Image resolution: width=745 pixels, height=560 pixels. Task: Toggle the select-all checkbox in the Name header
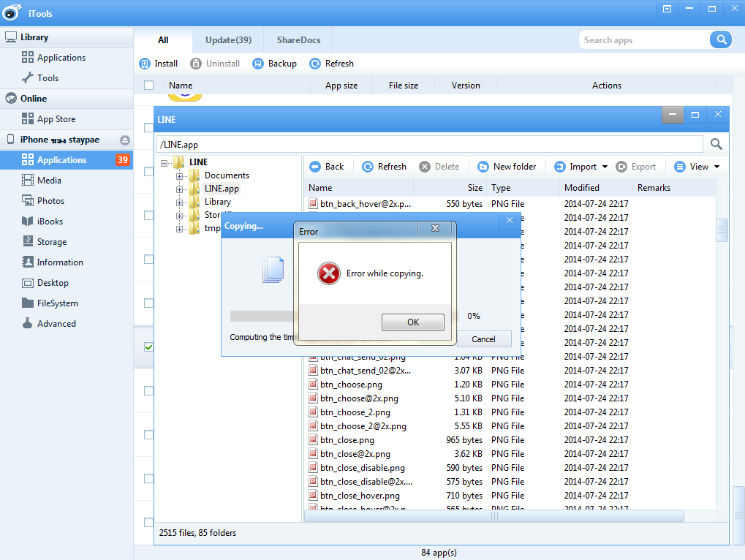(148, 85)
